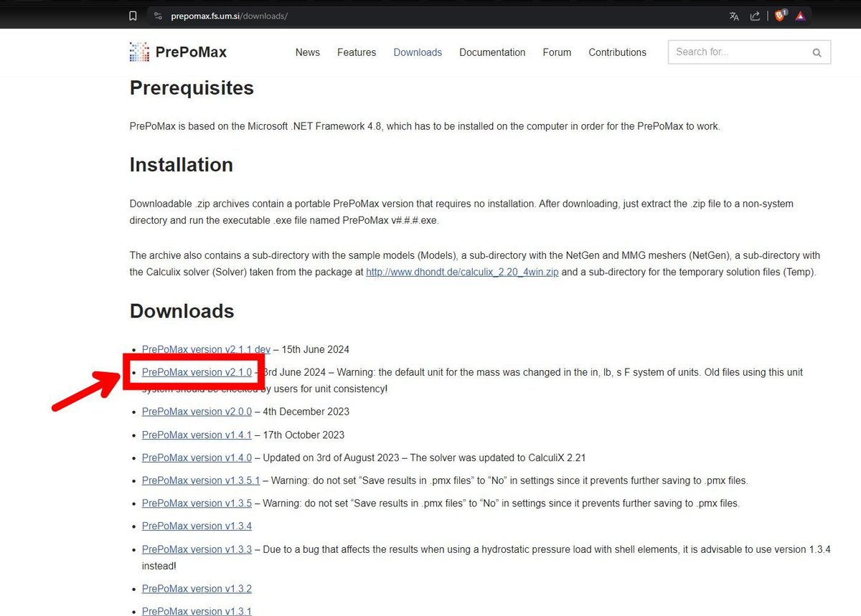Open the Contributions menu item
This screenshot has height=616, width=861.
pyautogui.click(x=617, y=52)
